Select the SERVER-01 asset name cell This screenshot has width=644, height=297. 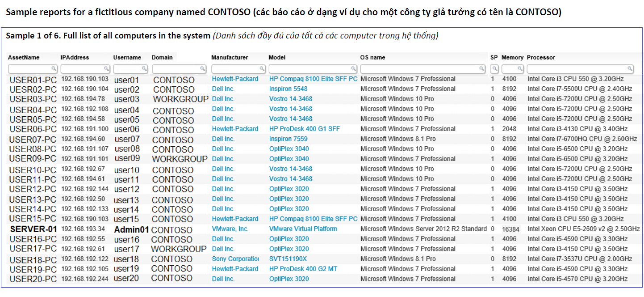point(33,229)
